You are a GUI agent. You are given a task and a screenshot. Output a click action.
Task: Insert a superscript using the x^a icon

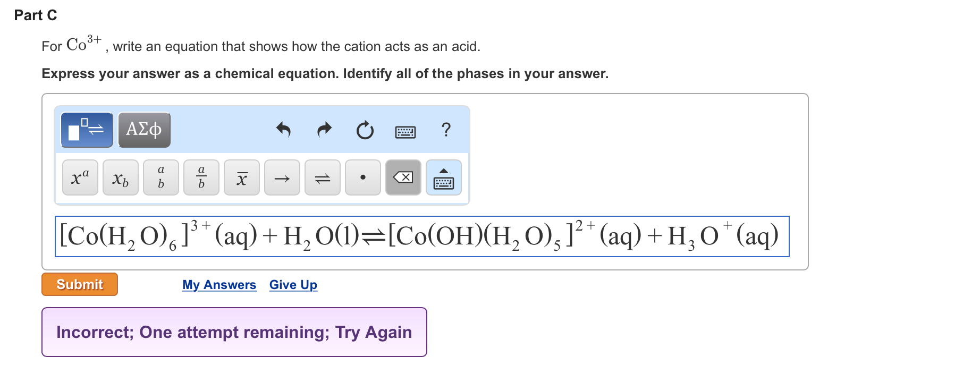coord(80,178)
